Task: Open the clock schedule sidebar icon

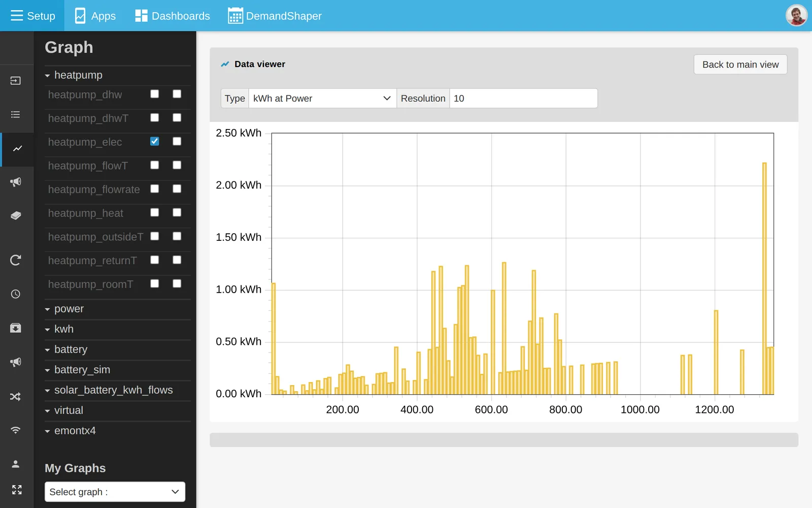Action: (16, 294)
